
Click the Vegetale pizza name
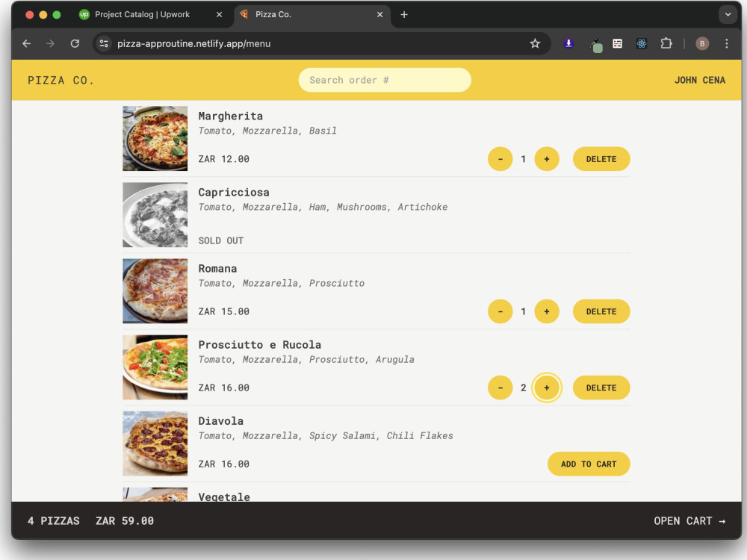pos(224,497)
